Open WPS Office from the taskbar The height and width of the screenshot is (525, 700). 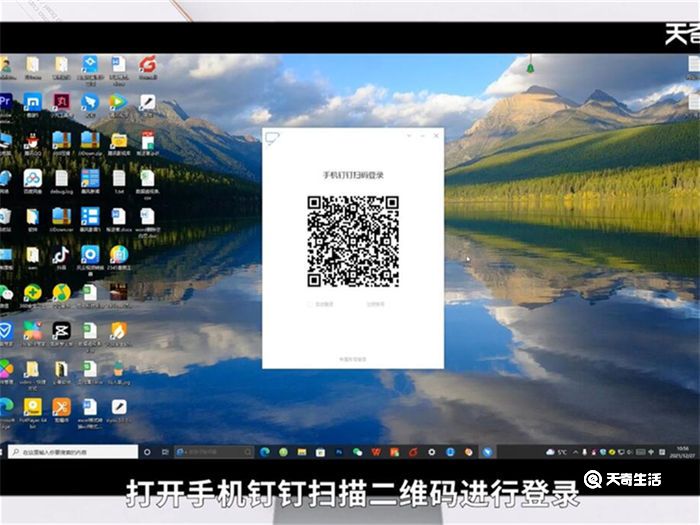click(375, 452)
